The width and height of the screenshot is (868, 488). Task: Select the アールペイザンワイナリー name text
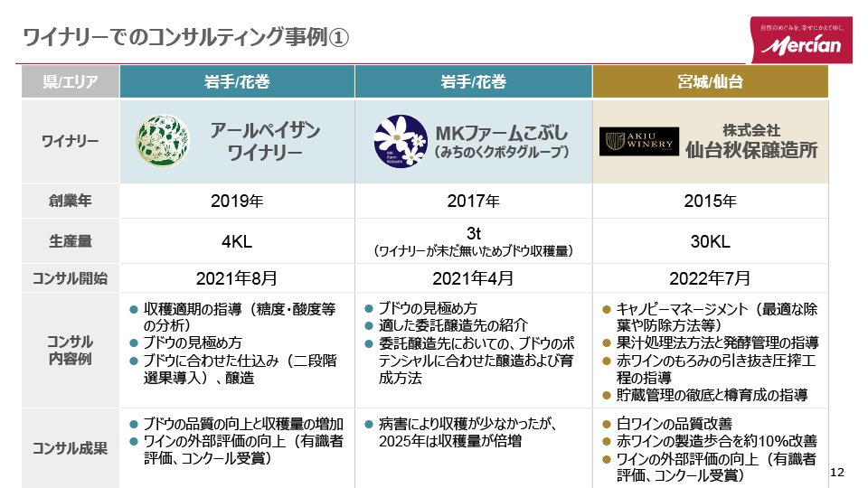[x=265, y=141]
